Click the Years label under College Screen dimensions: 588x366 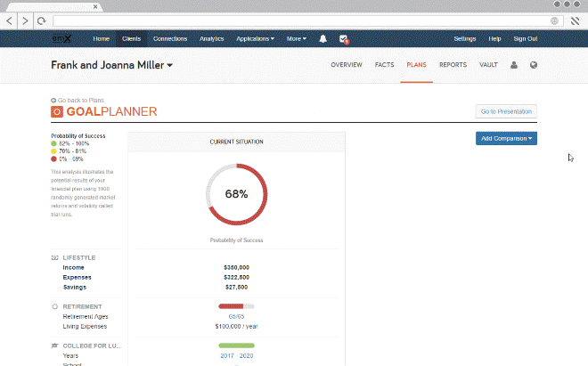click(70, 356)
